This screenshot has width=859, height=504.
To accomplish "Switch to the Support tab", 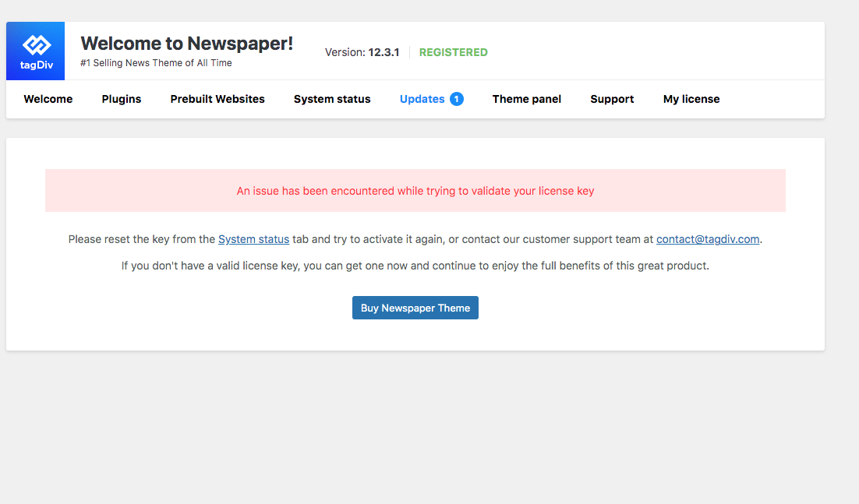I will pyautogui.click(x=612, y=99).
